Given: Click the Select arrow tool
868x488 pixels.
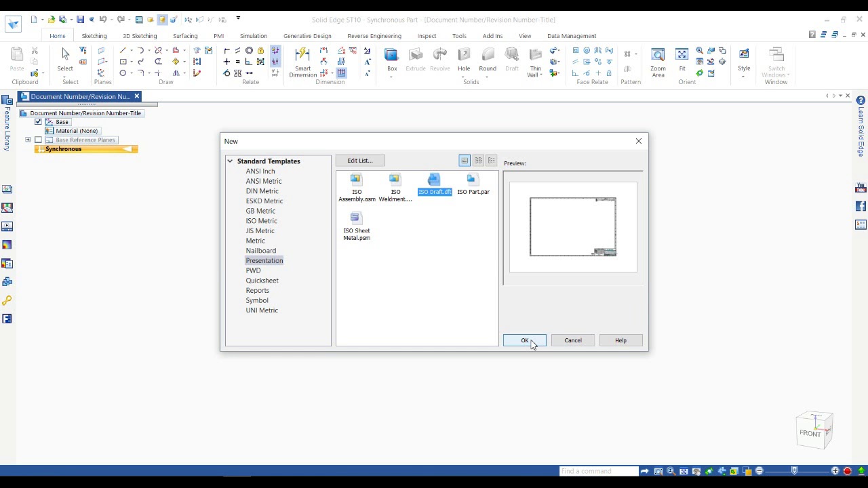Looking at the screenshot, I should click(65, 59).
